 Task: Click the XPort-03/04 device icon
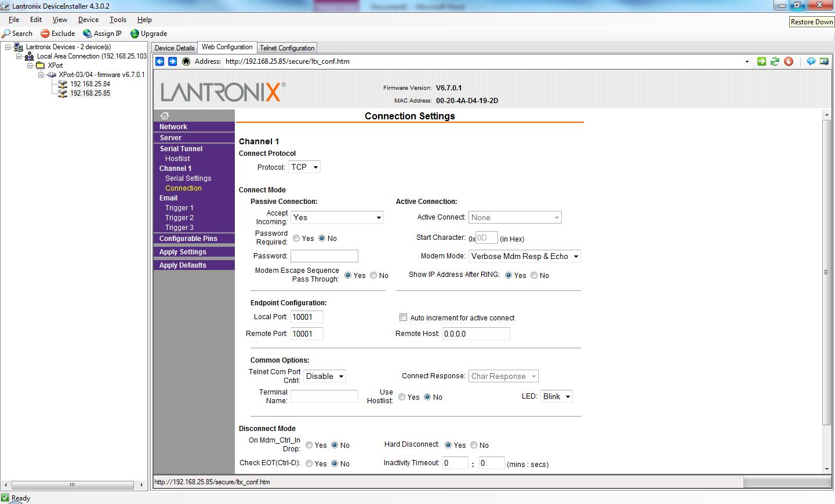point(52,75)
